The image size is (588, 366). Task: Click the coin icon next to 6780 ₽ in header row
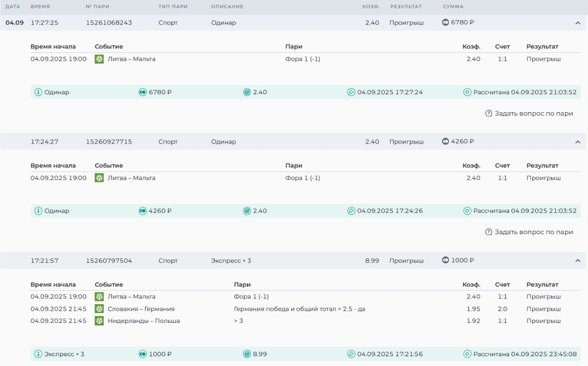click(445, 23)
